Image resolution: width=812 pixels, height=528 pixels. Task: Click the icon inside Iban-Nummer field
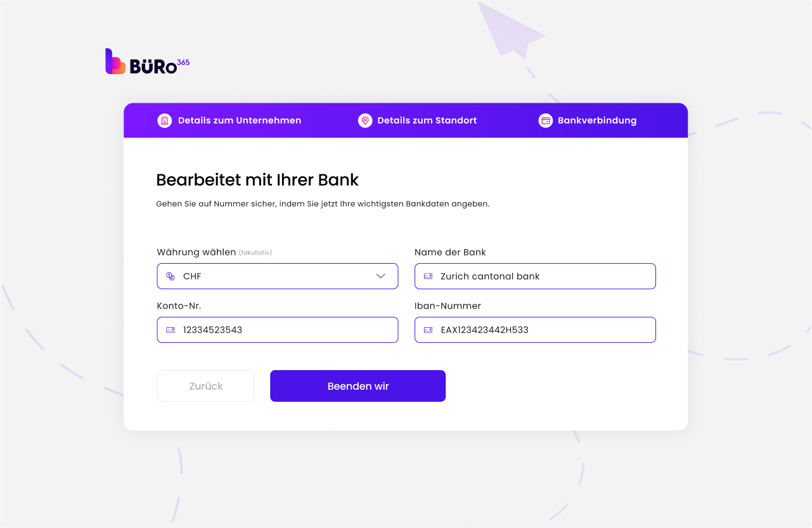pyautogui.click(x=429, y=330)
